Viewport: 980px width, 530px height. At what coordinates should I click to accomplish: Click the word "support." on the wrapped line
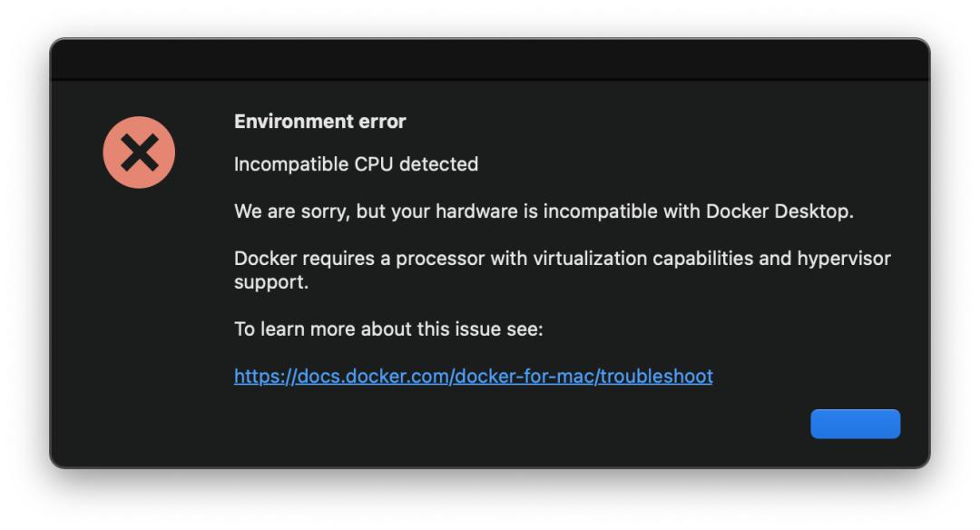pos(271,282)
